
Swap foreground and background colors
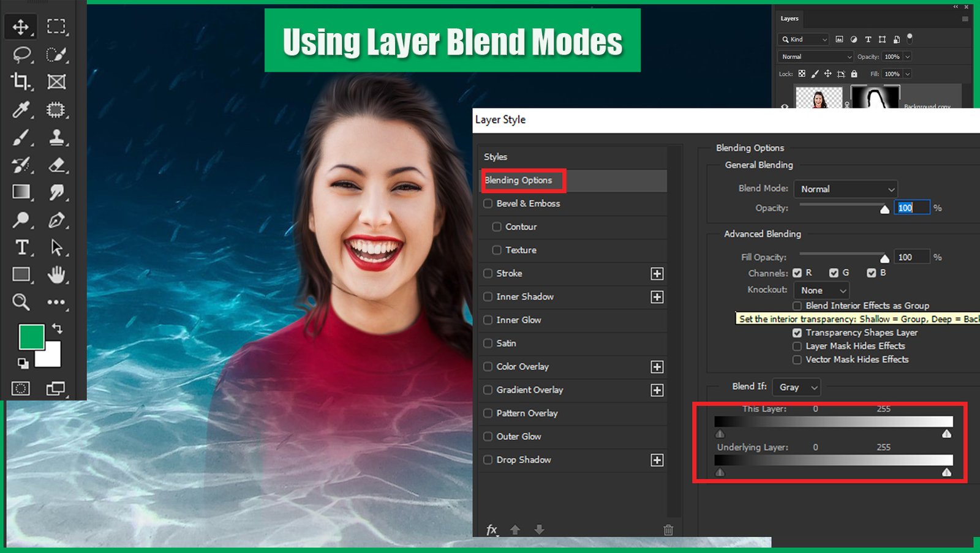pyautogui.click(x=57, y=328)
